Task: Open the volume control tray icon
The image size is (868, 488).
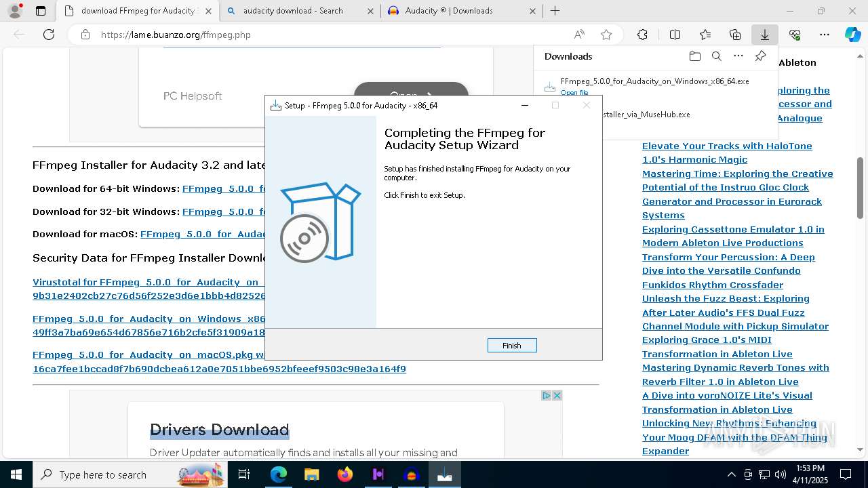Action: pos(781,474)
